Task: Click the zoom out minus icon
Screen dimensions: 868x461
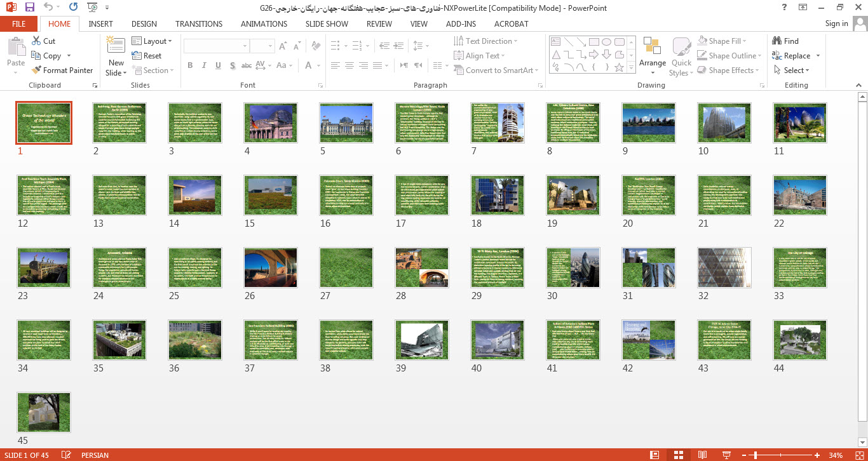Action: pyautogui.click(x=745, y=455)
